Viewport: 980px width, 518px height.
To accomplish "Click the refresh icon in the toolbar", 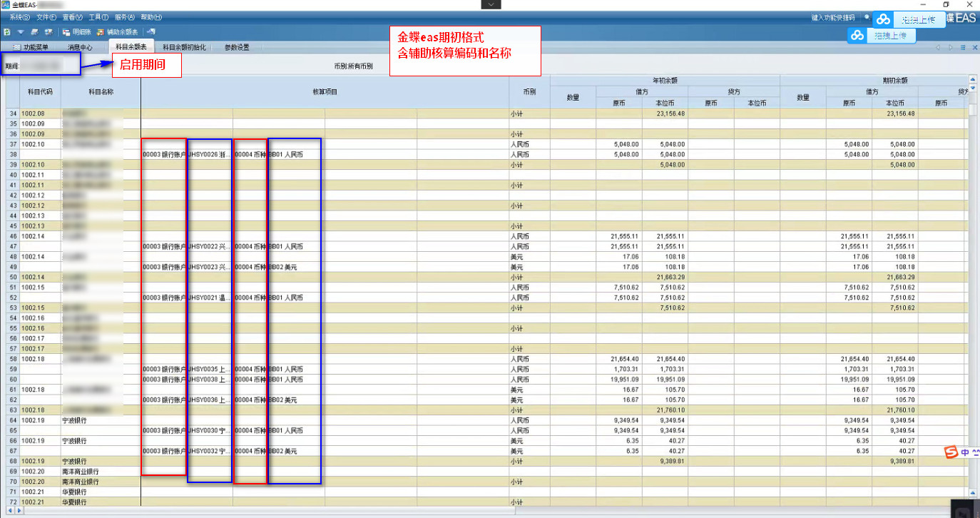I will tap(6, 31).
